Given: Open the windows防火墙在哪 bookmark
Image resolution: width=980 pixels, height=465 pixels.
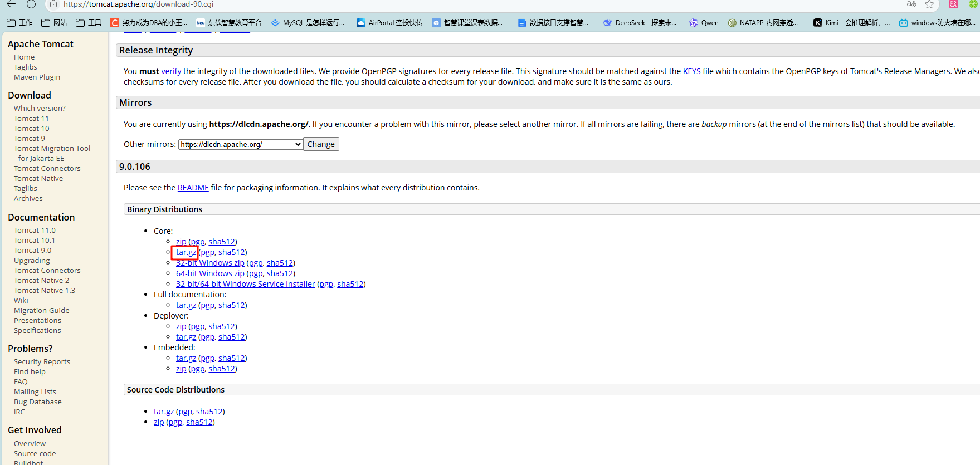Looking at the screenshot, I should [x=937, y=23].
